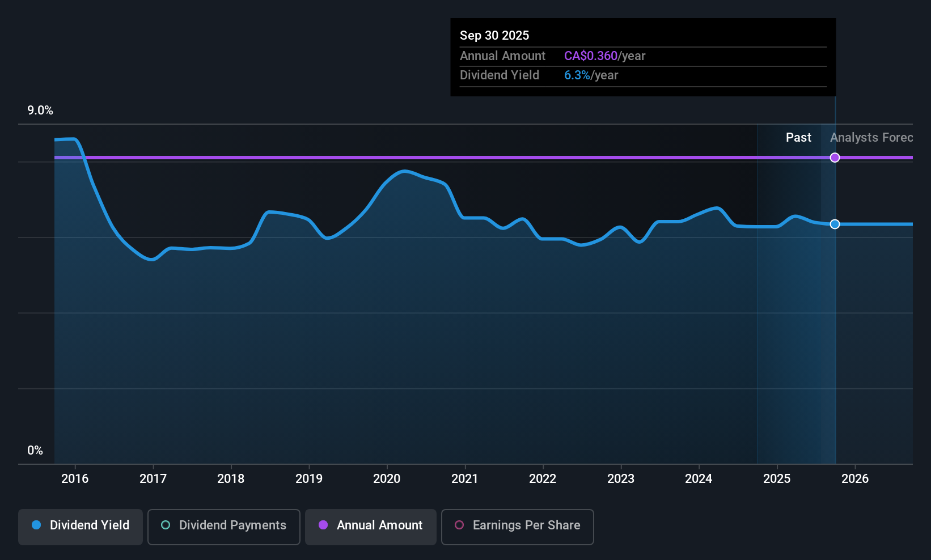Click the 2019 x-axis label

(309, 479)
